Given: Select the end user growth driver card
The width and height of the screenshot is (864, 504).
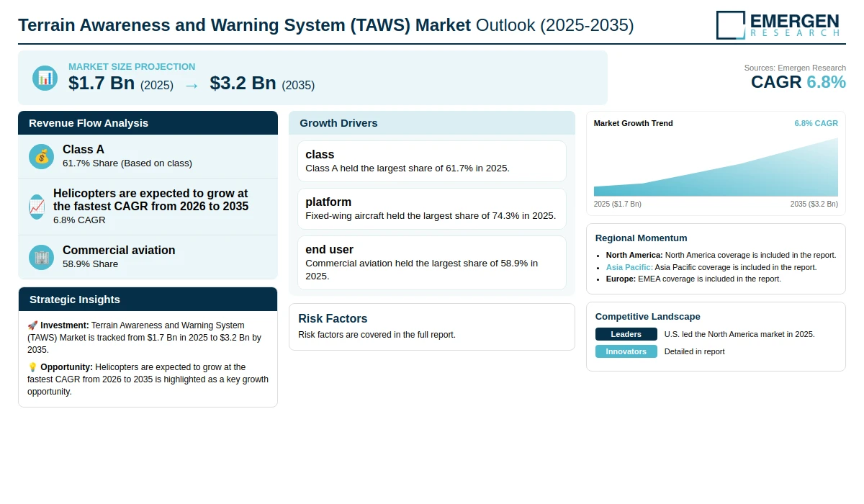Looking at the screenshot, I should pos(432,263).
